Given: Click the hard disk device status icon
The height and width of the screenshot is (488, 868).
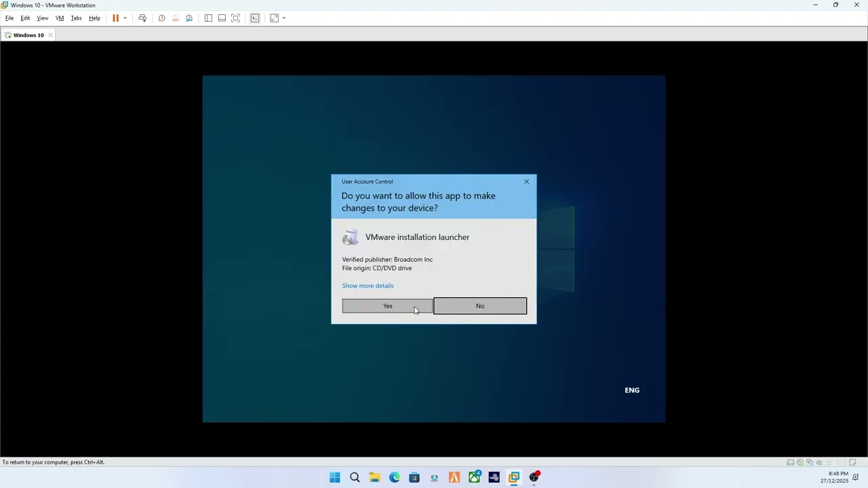Looking at the screenshot, I should [x=791, y=463].
